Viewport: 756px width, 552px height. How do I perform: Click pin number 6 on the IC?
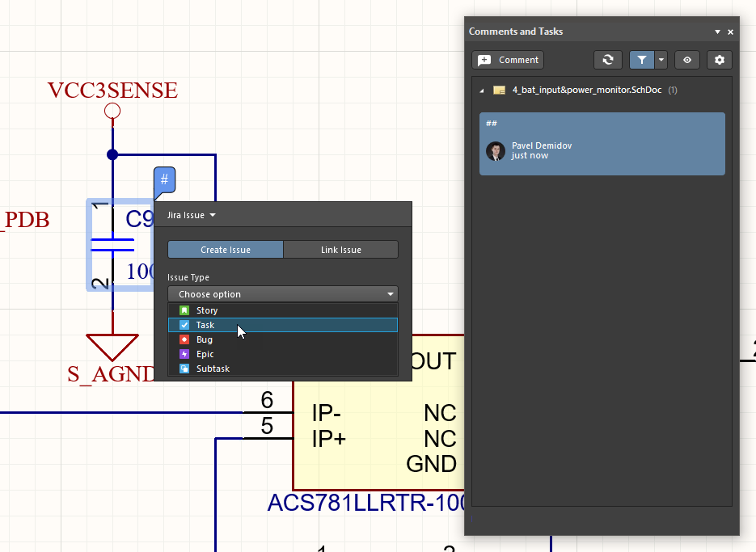click(267, 400)
